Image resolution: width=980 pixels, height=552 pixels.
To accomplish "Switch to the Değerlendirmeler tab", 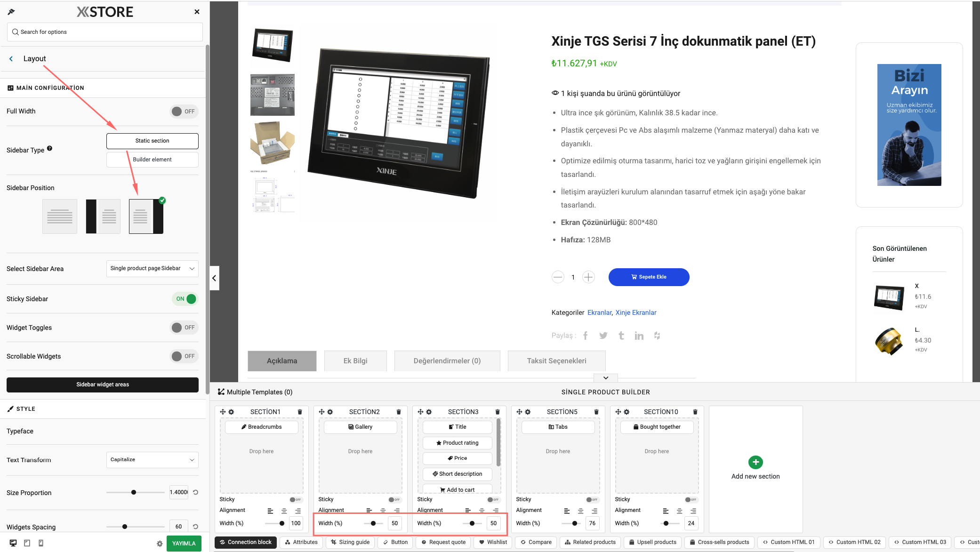I will tap(448, 361).
